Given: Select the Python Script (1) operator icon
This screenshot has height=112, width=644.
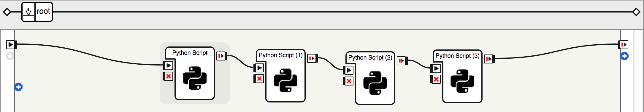Looking at the screenshot, I should tap(285, 80).
